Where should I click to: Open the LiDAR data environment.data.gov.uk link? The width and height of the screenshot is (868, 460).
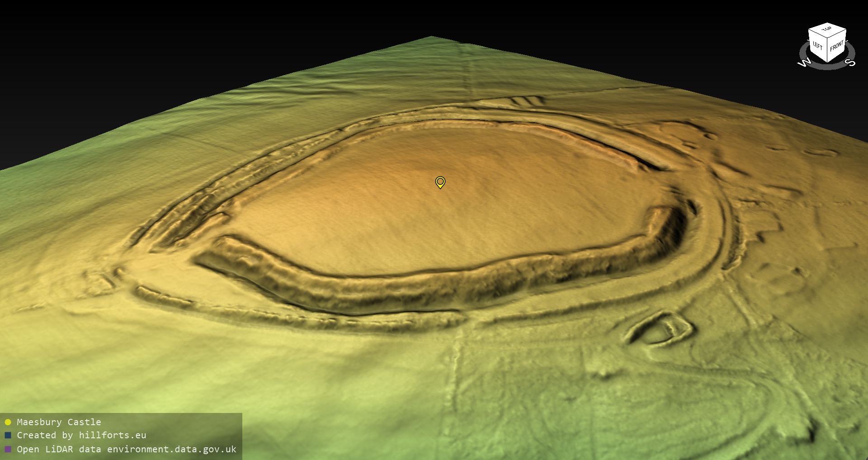(x=127, y=449)
